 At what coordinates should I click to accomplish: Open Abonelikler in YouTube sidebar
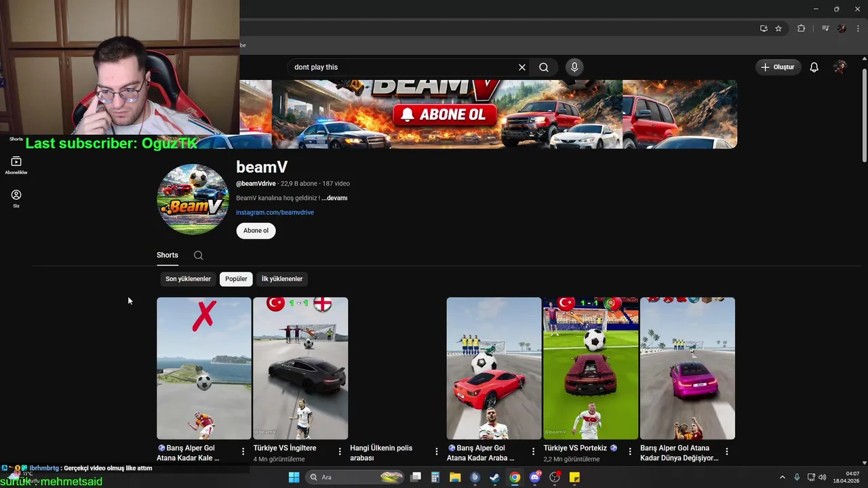coord(16,165)
